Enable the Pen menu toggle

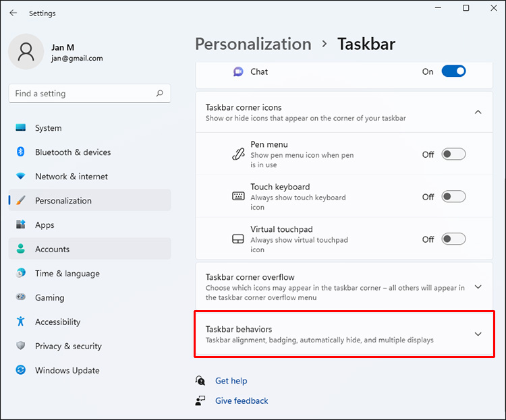coord(453,154)
